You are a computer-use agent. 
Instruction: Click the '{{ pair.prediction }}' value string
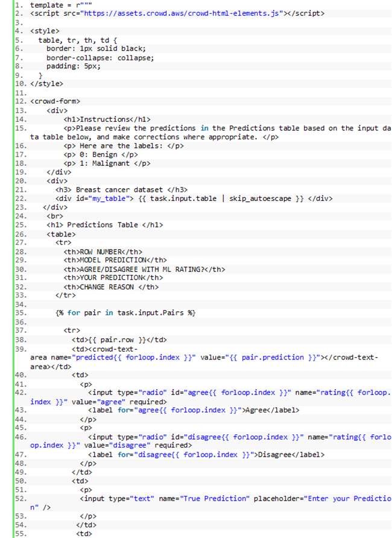tap(273, 358)
